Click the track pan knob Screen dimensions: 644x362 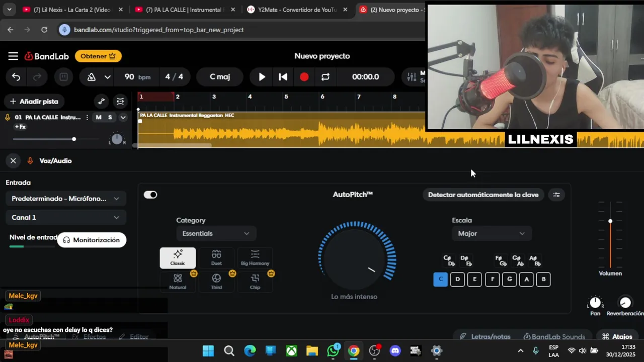[117, 139]
